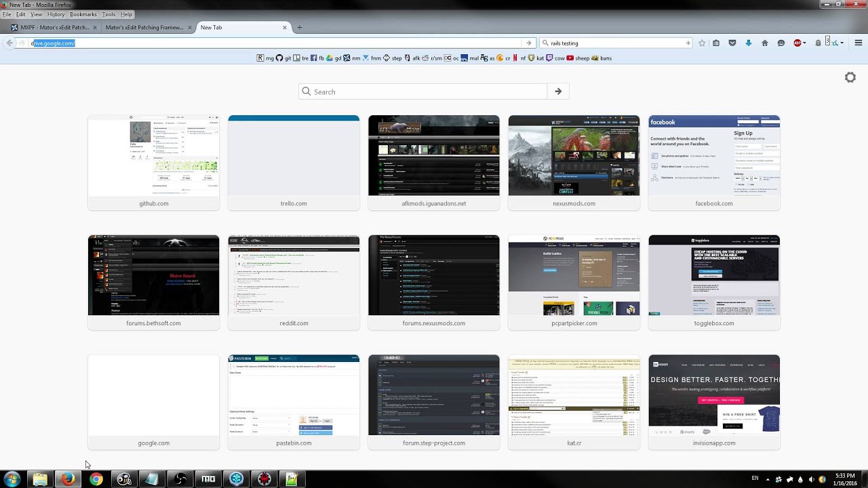Open File Explorer folder from the taskbar
The height and width of the screenshot is (488, 868).
click(x=40, y=479)
